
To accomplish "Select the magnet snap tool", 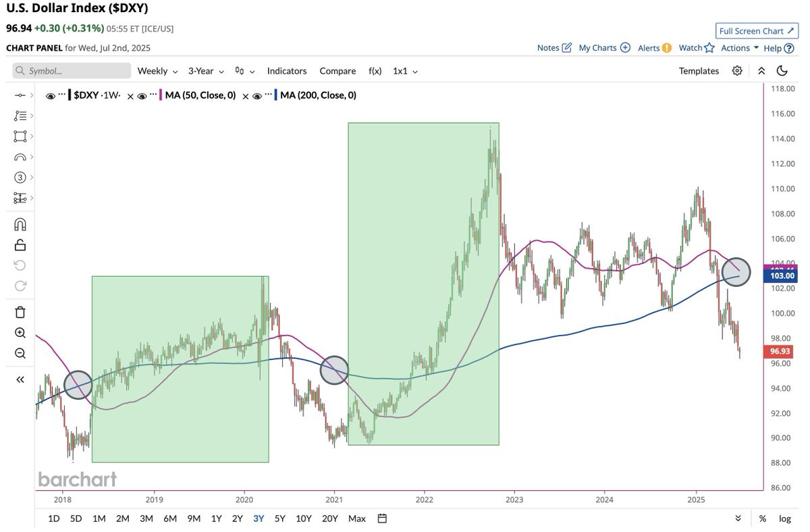I will pyautogui.click(x=20, y=225).
